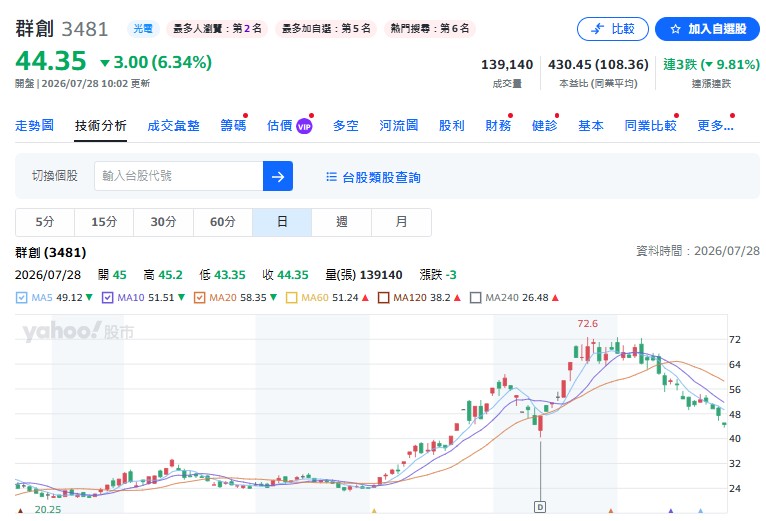
Task: Switch to the 成交彙整 tab
Action: (x=173, y=126)
